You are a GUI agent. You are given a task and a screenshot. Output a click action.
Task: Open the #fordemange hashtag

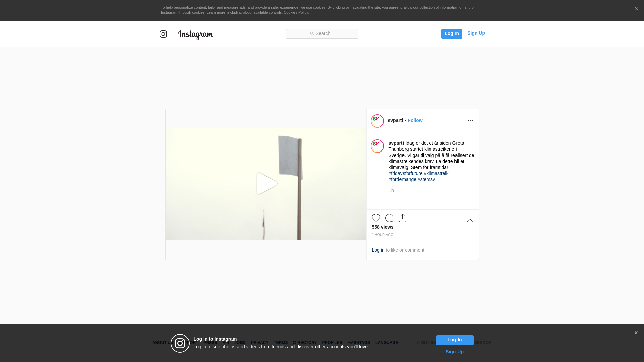(x=402, y=179)
